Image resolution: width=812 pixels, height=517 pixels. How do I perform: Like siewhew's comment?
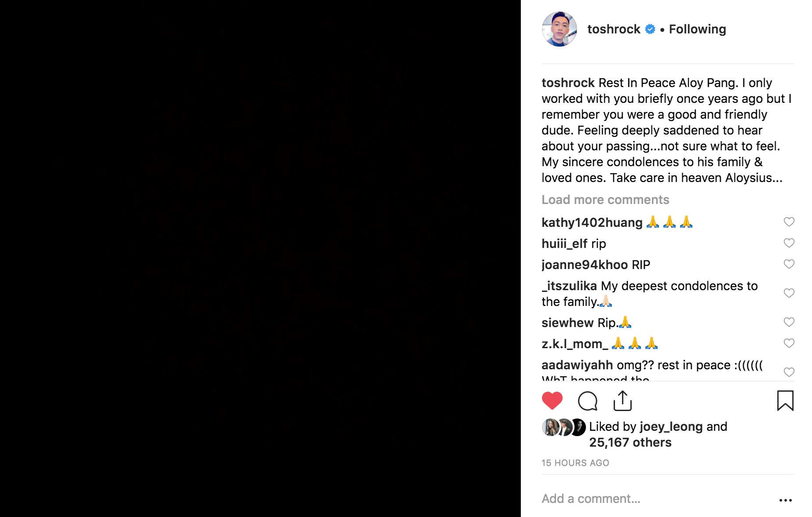point(789,322)
